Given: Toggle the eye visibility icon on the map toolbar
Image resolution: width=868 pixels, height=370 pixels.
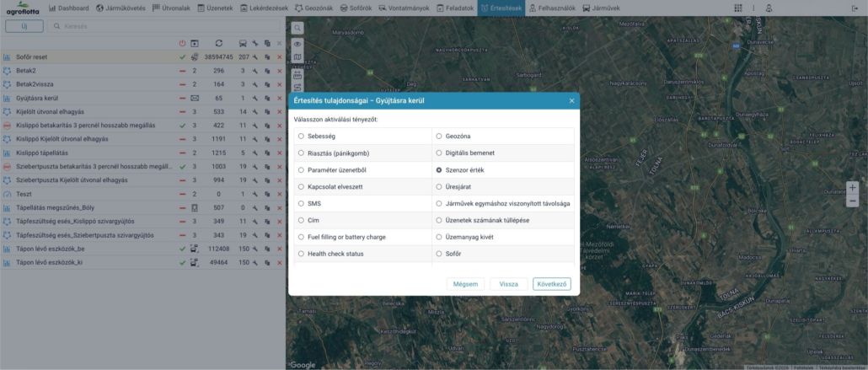Looking at the screenshot, I should pos(297,43).
